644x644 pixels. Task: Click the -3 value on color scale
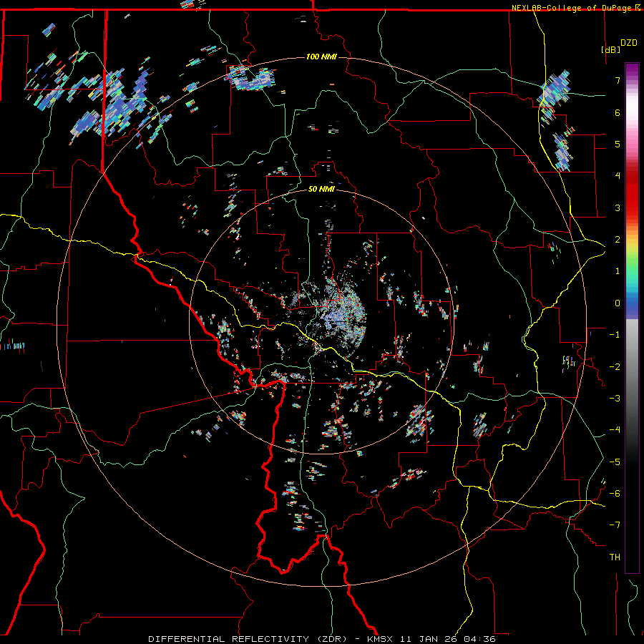(x=615, y=399)
